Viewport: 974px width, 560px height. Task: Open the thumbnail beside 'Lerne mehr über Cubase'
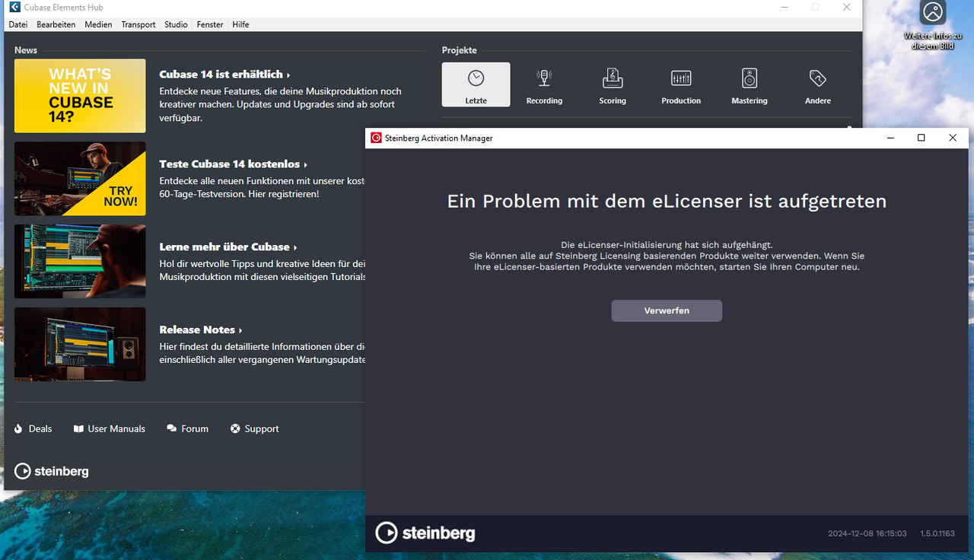[x=80, y=262]
